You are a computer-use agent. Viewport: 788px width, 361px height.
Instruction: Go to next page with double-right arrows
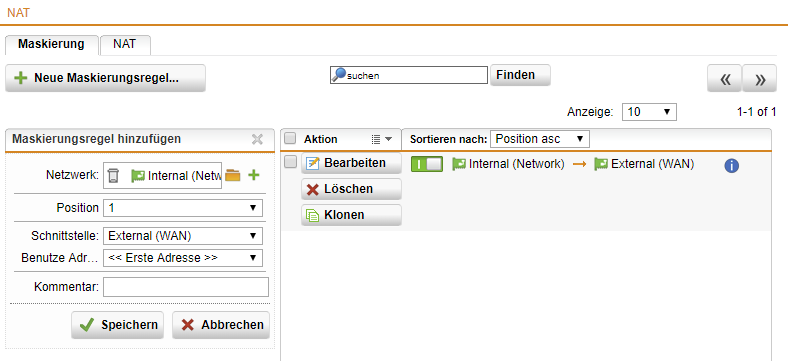tap(759, 79)
